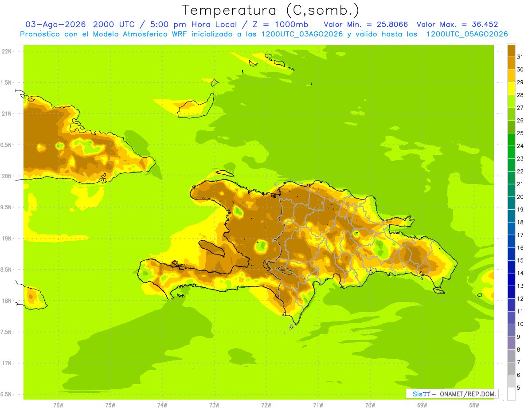The width and height of the screenshot is (532, 411).
Task: Click gray swatch between 6 and 7
Action: pyautogui.click(x=511, y=368)
